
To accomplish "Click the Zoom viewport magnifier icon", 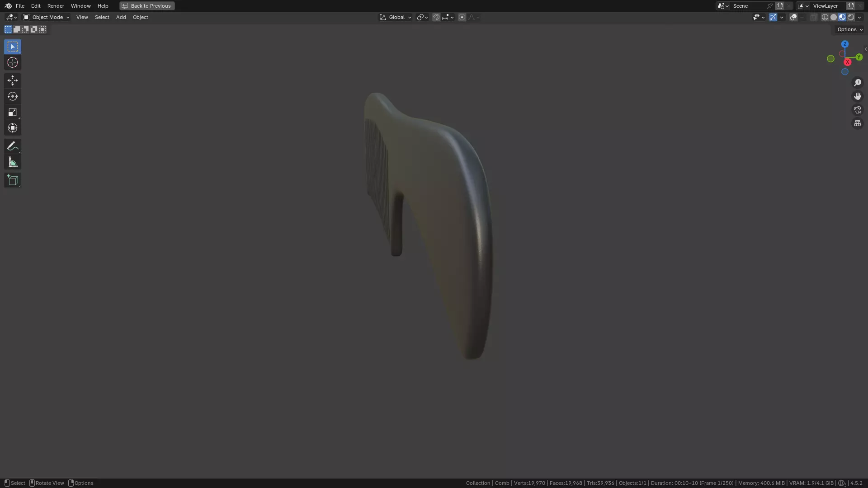I will point(857,83).
